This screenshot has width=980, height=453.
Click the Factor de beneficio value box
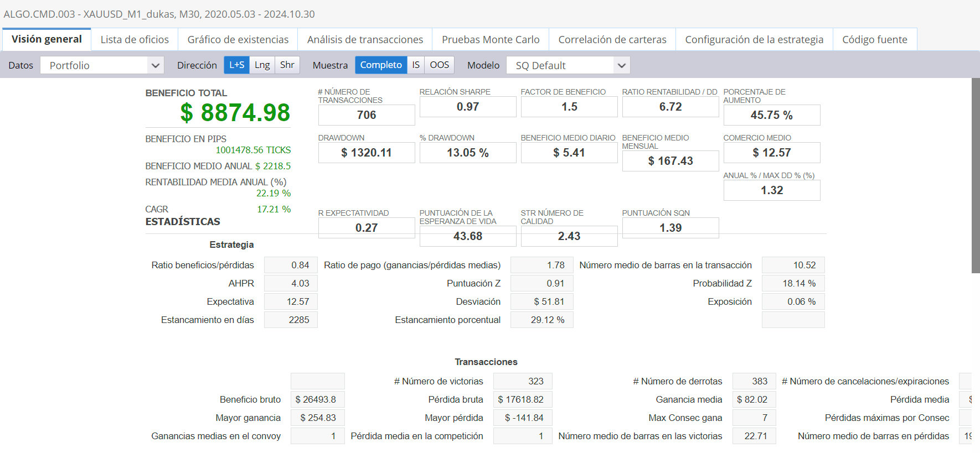click(x=569, y=107)
